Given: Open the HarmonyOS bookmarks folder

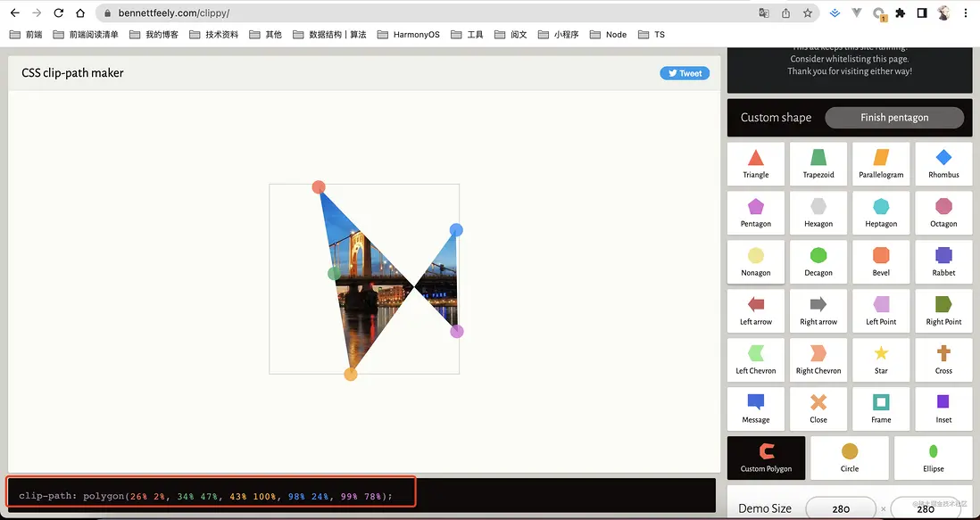Looking at the screenshot, I should (x=409, y=34).
